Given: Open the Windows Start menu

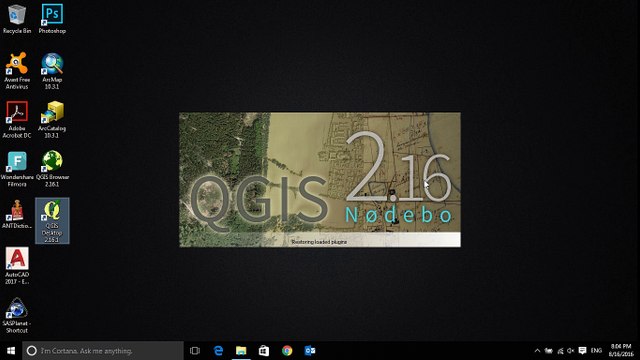Looking at the screenshot, I should pos(11,351).
